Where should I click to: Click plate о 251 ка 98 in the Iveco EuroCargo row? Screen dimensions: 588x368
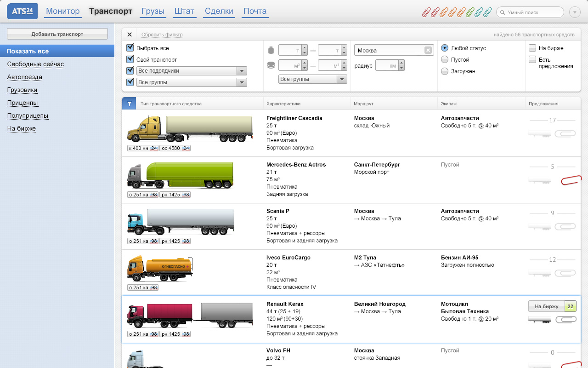(x=143, y=287)
